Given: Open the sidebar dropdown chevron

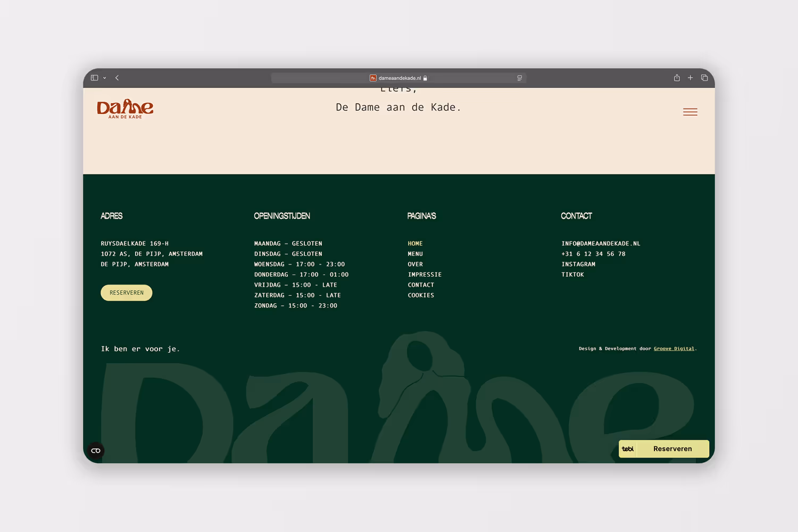Looking at the screenshot, I should point(104,78).
